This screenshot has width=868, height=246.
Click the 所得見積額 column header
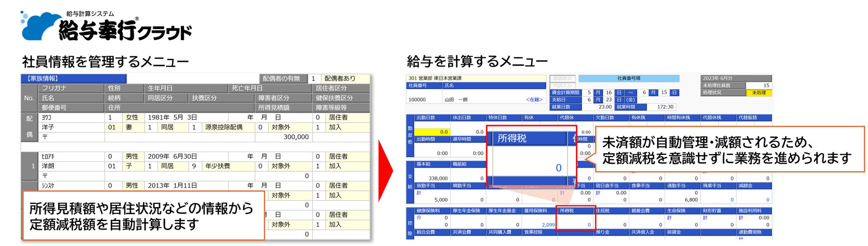[284, 108]
